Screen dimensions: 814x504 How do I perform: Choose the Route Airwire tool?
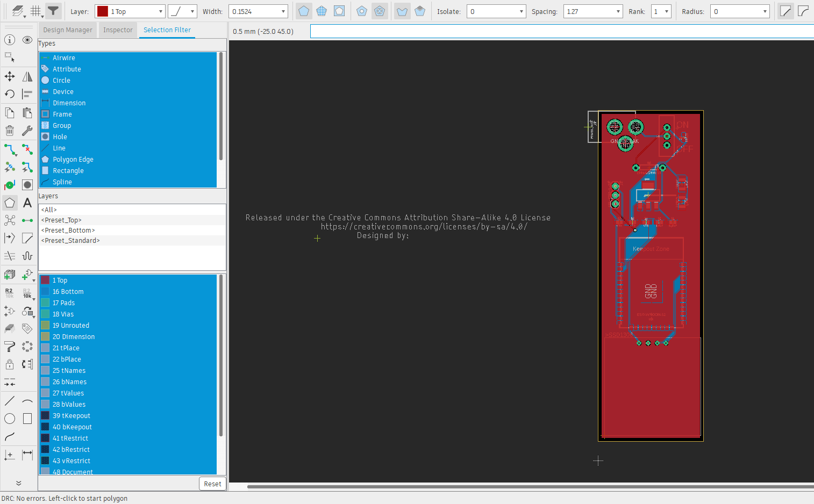pos(10,149)
